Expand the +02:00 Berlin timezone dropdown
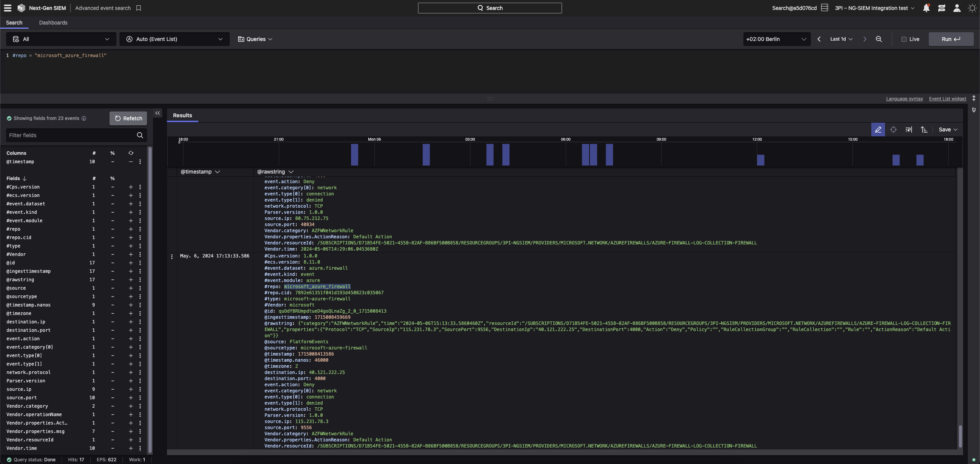This screenshot has height=464, width=980. click(776, 39)
